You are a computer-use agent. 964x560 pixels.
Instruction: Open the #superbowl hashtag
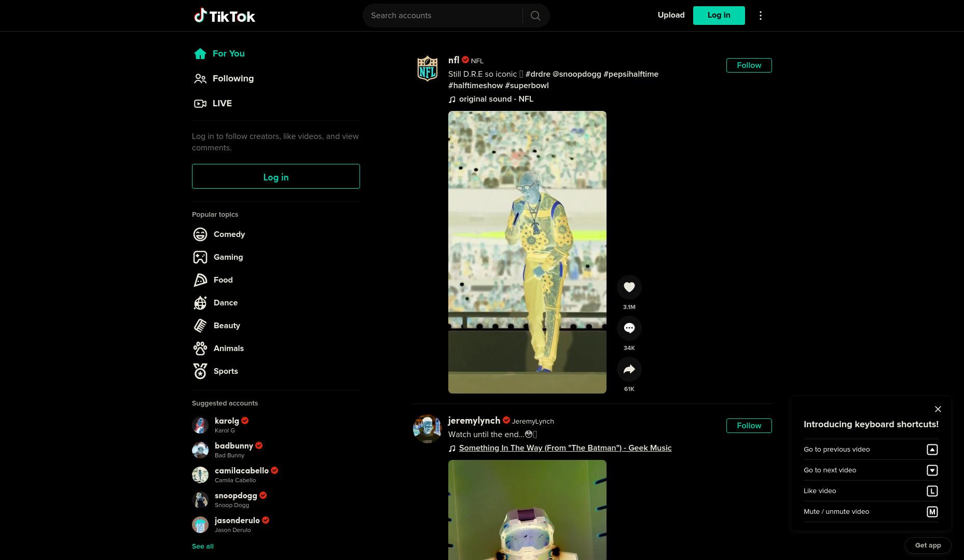[527, 86]
